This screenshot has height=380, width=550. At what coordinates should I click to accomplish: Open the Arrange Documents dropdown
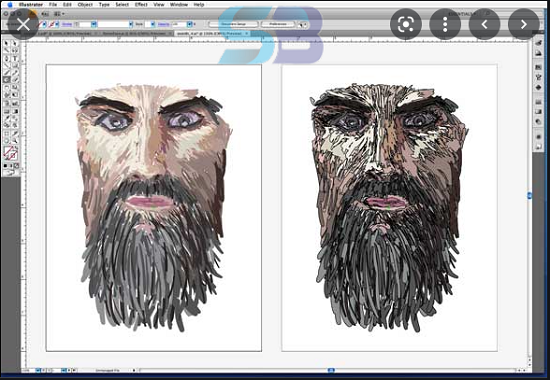pos(58,14)
